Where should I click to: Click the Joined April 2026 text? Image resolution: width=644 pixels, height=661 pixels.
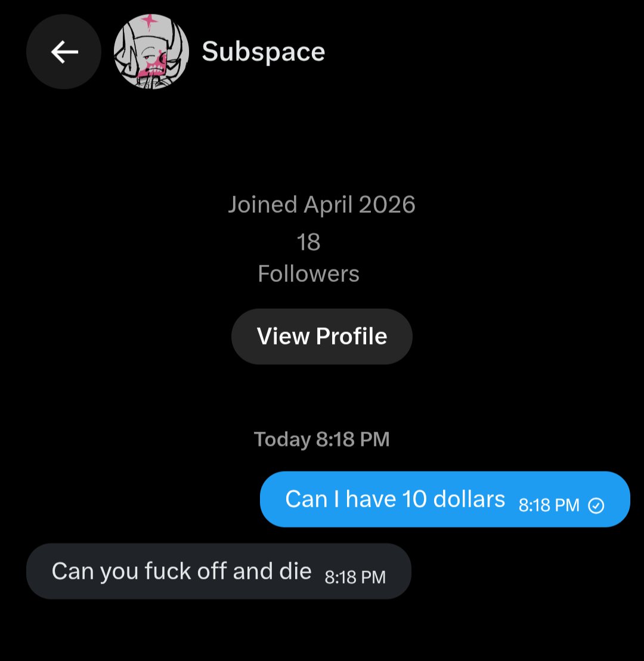(322, 204)
